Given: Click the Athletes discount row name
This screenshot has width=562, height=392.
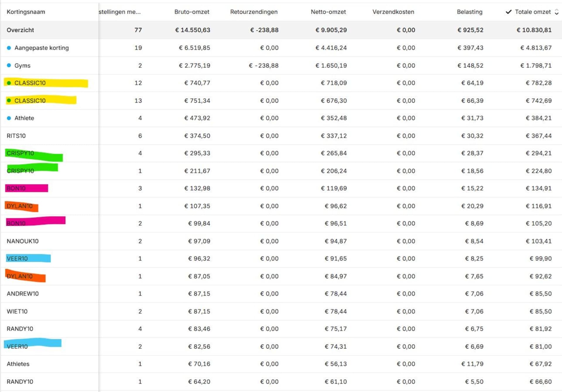Looking at the screenshot, I should (18, 364).
